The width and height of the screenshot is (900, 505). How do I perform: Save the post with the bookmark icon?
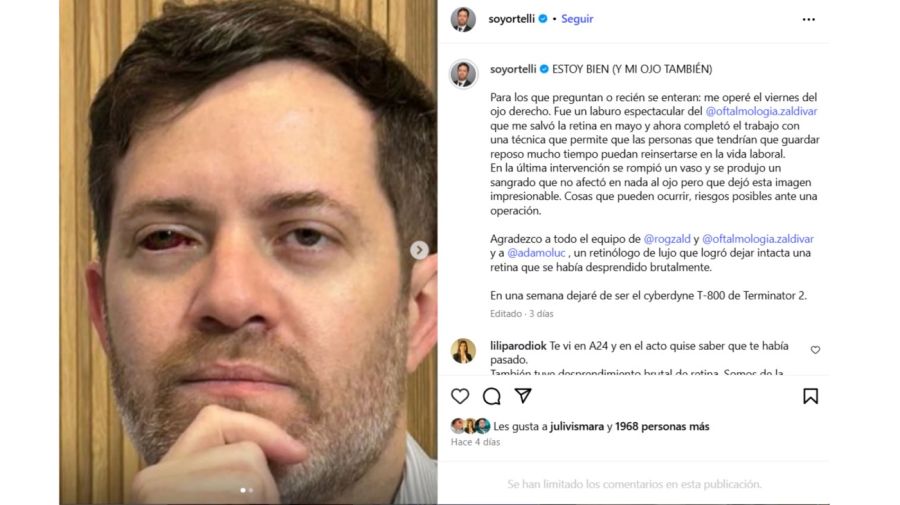tap(810, 396)
